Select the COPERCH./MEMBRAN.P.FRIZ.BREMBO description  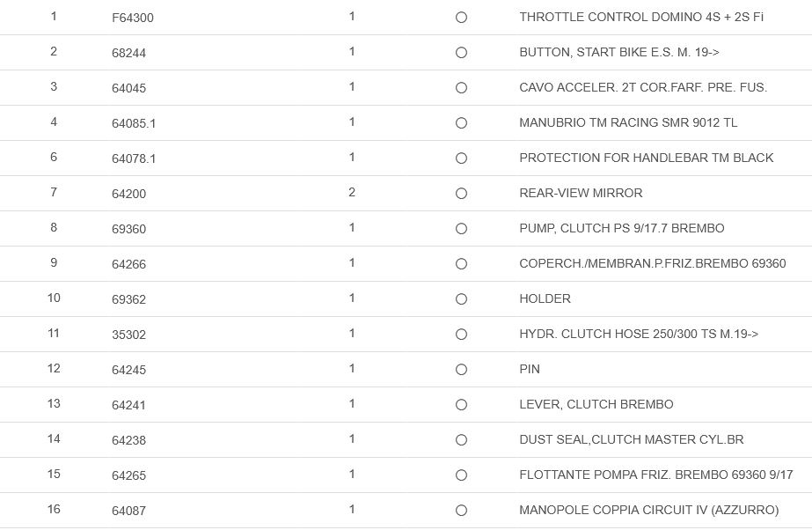point(652,263)
